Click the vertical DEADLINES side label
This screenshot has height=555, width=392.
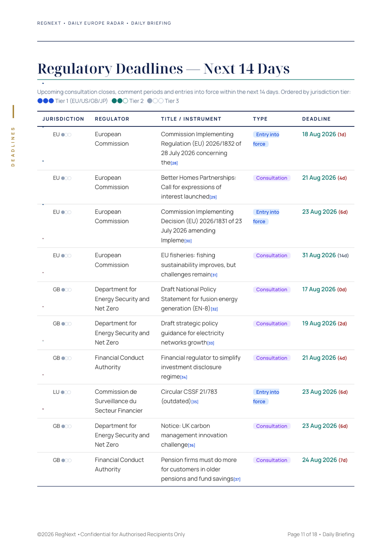tap(13, 147)
